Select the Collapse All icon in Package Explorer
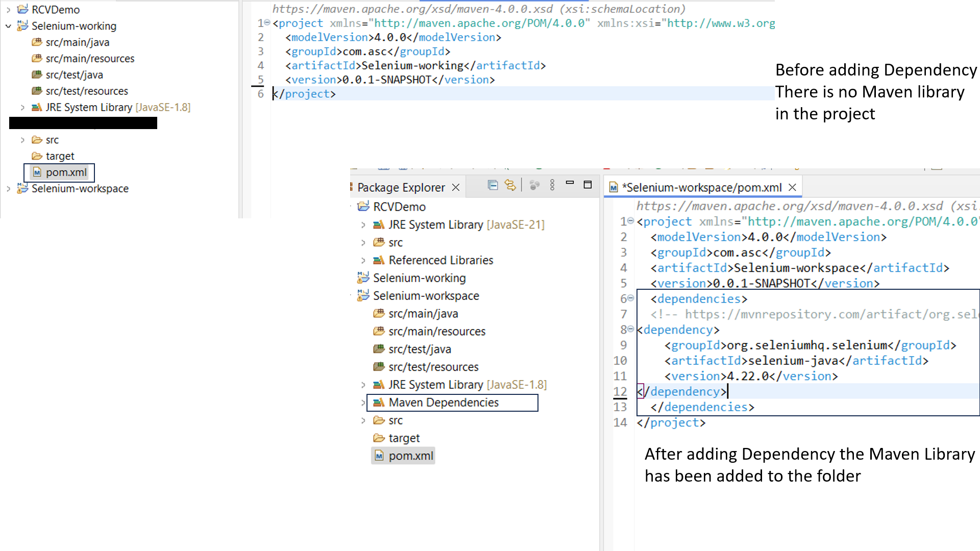 (493, 185)
